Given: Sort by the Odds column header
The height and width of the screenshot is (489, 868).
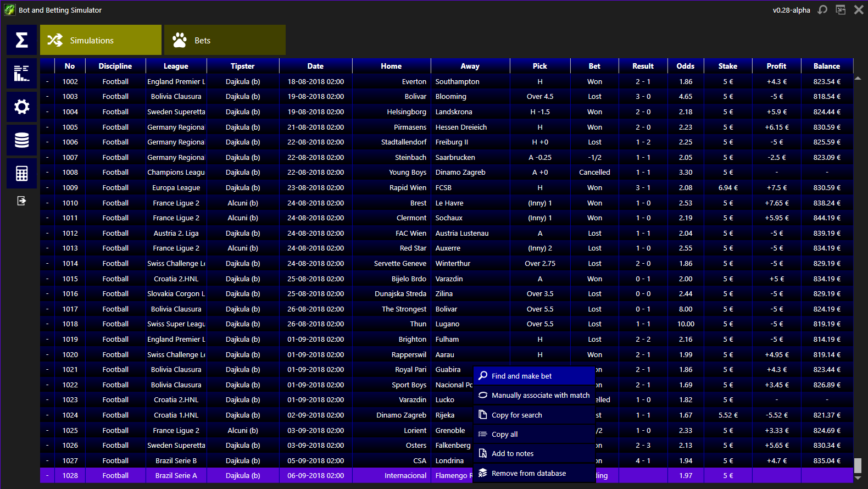Looking at the screenshot, I should click(686, 66).
